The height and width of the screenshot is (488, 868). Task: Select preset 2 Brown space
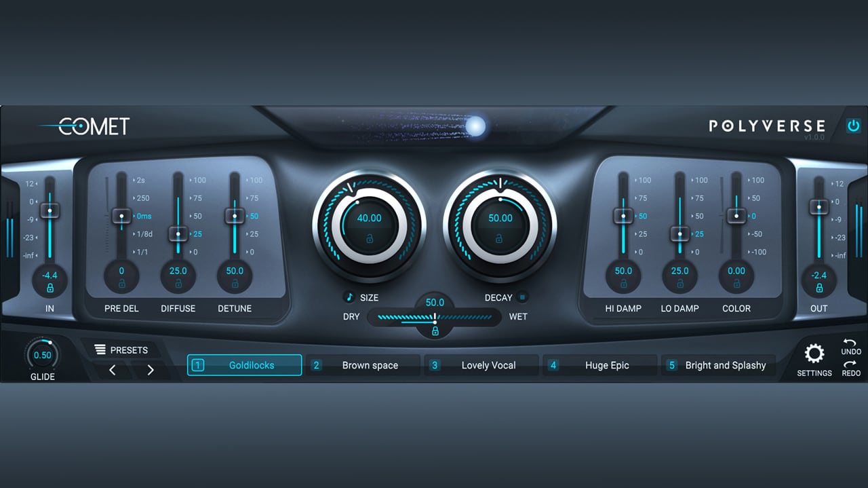click(363, 365)
